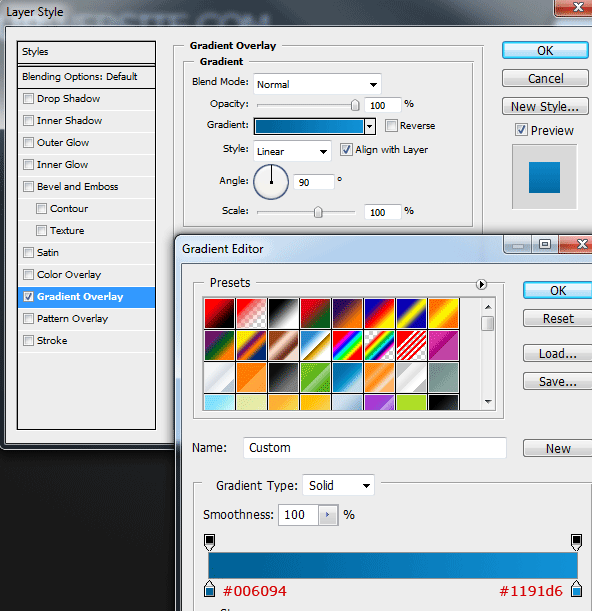Open the Presets flyout menu arrow
592x611 pixels.
coord(481,284)
